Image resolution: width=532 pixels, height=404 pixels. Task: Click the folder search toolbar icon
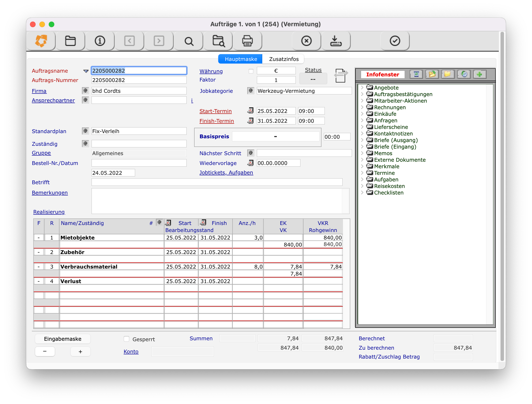tap(218, 41)
